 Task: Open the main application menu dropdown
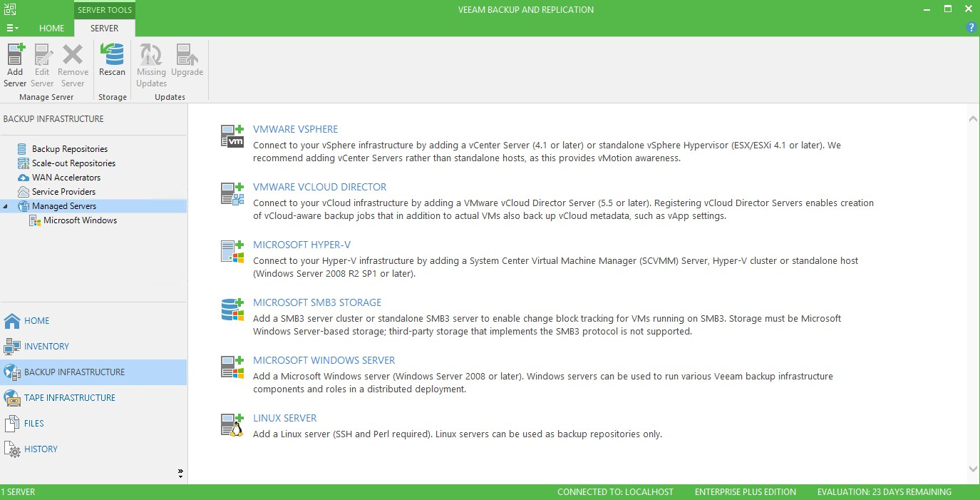point(12,28)
